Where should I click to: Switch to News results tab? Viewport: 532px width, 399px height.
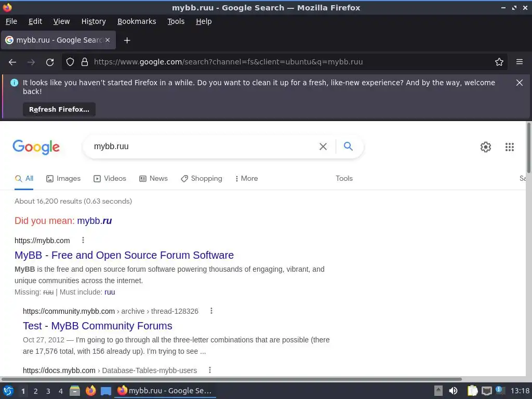pos(153,179)
